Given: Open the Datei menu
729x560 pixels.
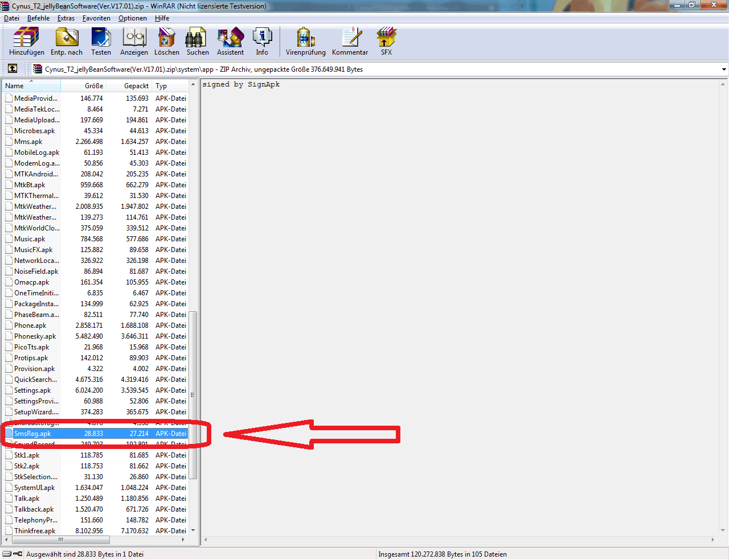Looking at the screenshot, I should point(11,18).
